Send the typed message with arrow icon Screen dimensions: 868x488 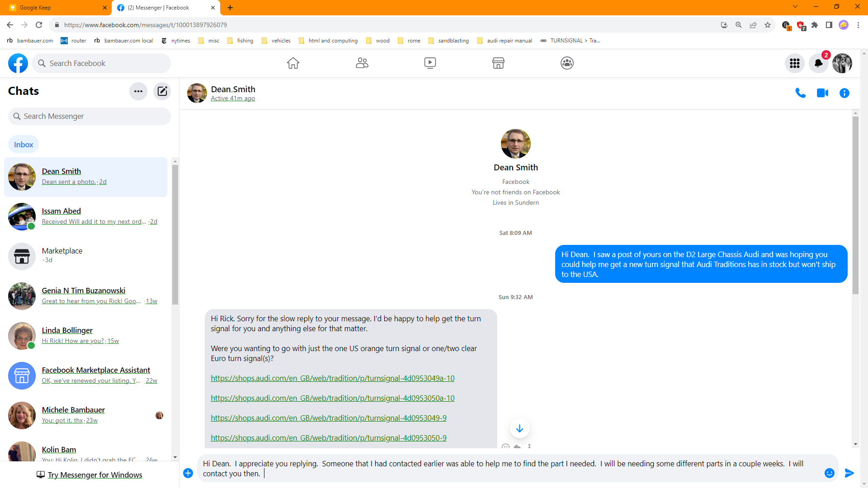click(x=849, y=473)
